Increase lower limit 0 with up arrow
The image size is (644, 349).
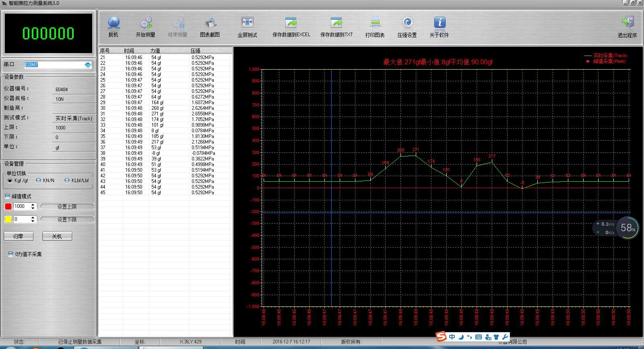(x=33, y=218)
